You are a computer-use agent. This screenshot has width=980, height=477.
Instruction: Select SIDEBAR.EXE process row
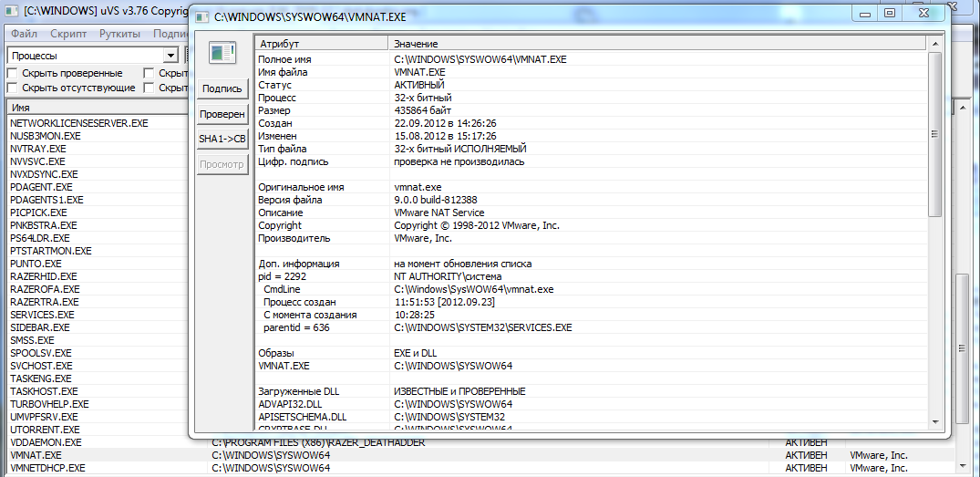(40, 327)
